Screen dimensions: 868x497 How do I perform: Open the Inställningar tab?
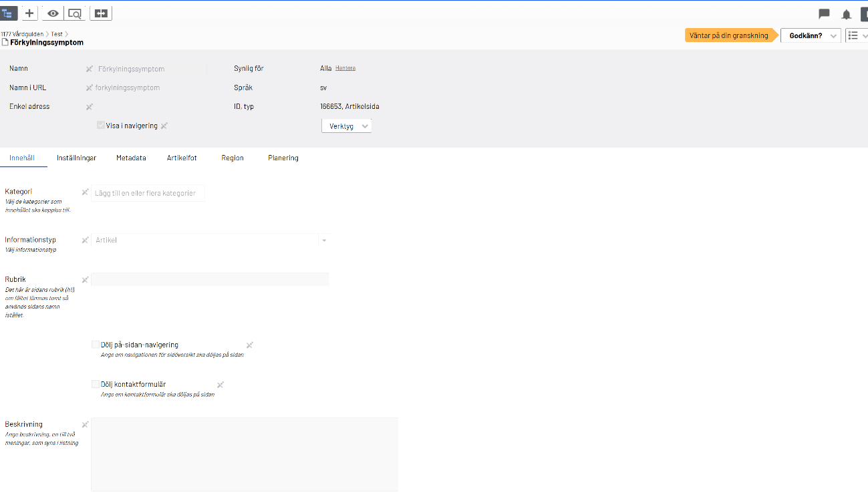coord(76,158)
